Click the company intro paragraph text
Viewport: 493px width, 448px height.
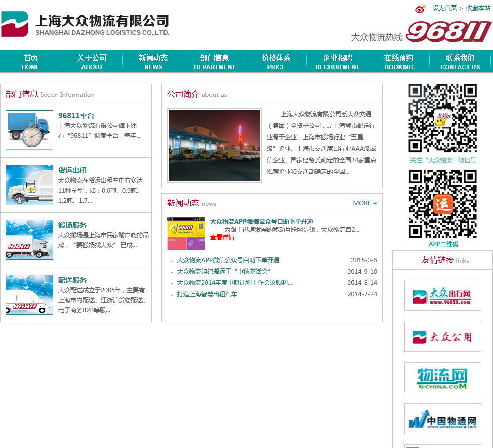(x=321, y=143)
